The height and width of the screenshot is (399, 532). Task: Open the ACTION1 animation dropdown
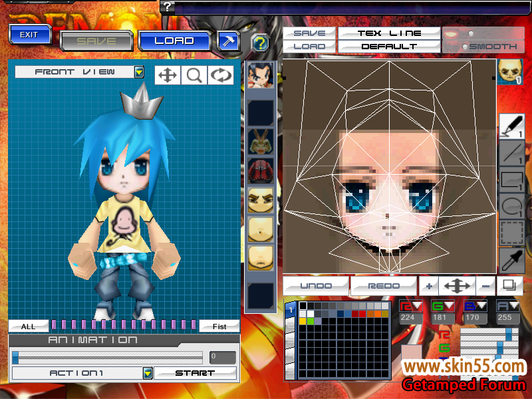[x=148, y=373]
